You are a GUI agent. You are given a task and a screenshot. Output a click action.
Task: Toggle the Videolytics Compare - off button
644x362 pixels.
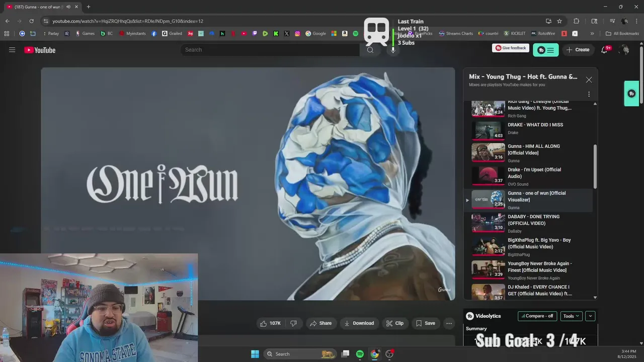[537, 316]
